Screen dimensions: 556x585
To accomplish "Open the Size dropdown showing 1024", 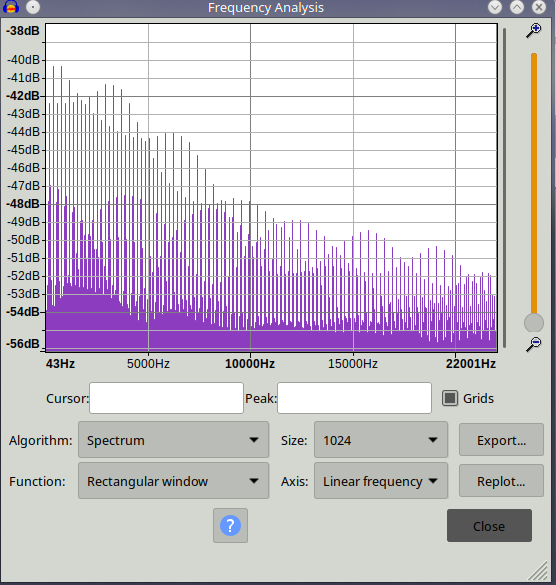I will click(x=381, y=440).
